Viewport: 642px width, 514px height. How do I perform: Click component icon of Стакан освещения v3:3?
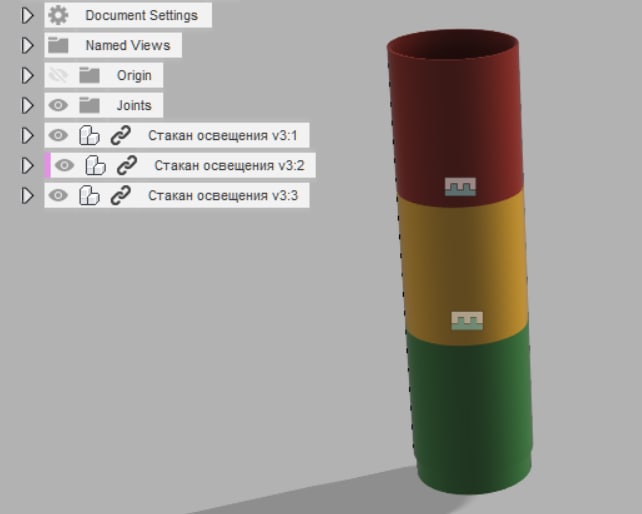[89, 196]
